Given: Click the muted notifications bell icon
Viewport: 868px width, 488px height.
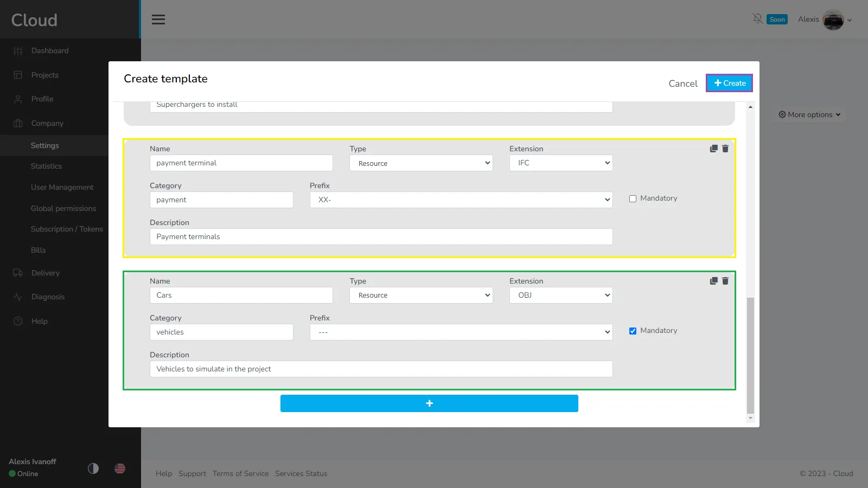Looking at the screenshot, I should tap(758, 19).
